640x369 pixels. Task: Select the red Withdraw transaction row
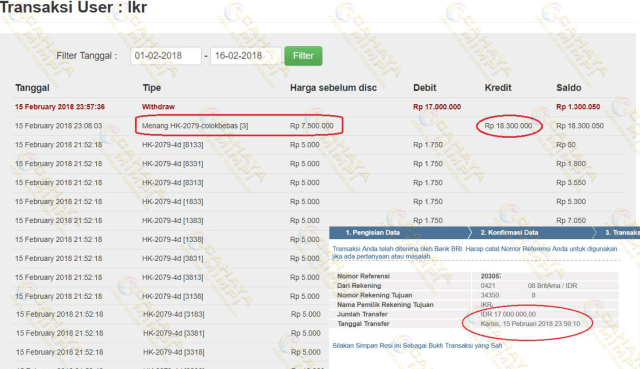[x=318, y=107]
